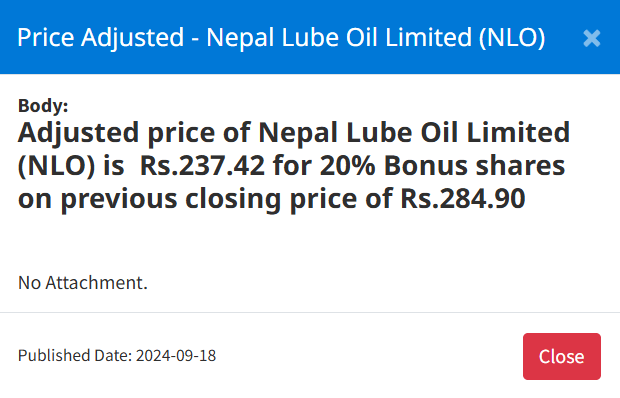This screenshot has width=620, height=398.
Task: Click the word Bonus in the message
Action: coord(426,165)
